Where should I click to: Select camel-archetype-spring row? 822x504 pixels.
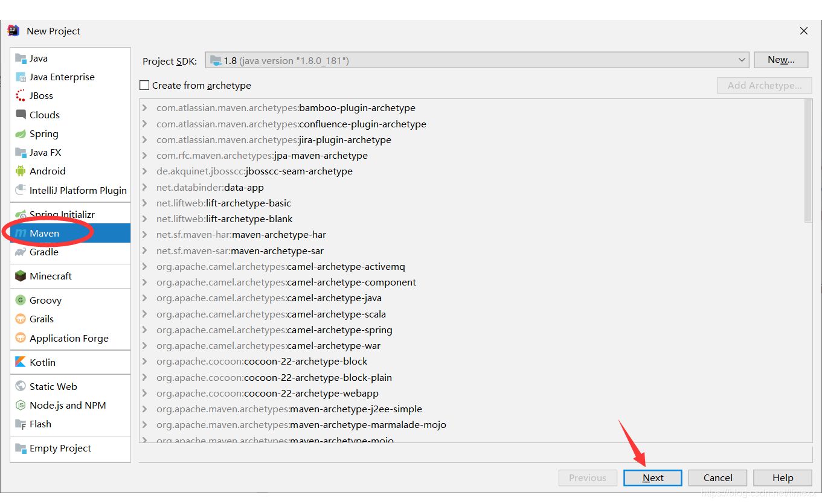[x=472, y=330]
